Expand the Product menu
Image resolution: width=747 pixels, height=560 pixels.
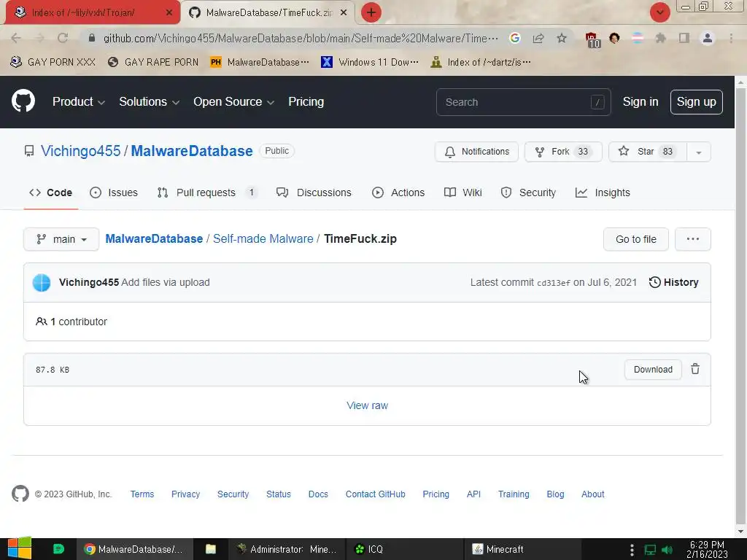79,101
